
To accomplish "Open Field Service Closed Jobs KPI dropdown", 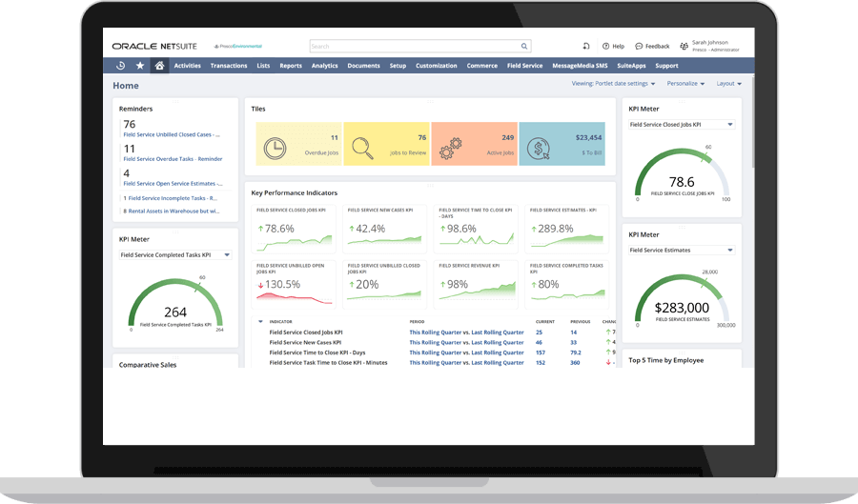I will point(682,125).
